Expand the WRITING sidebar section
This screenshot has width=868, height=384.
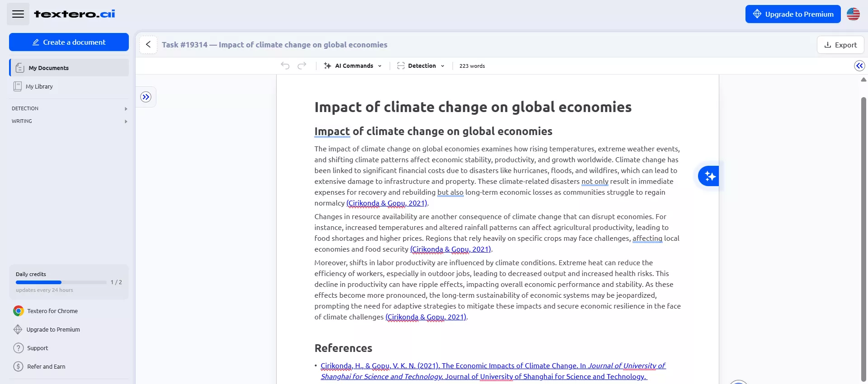click(69, 122)
